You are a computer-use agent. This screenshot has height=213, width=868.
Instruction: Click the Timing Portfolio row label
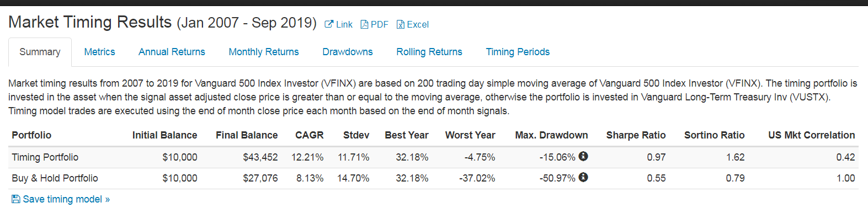coord(45,157)
